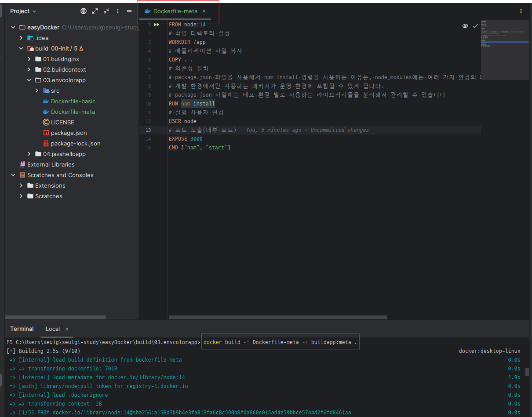Click the External Libraries icon
The width and height of the screenshot is (532, 417).
tap(22, 164)
